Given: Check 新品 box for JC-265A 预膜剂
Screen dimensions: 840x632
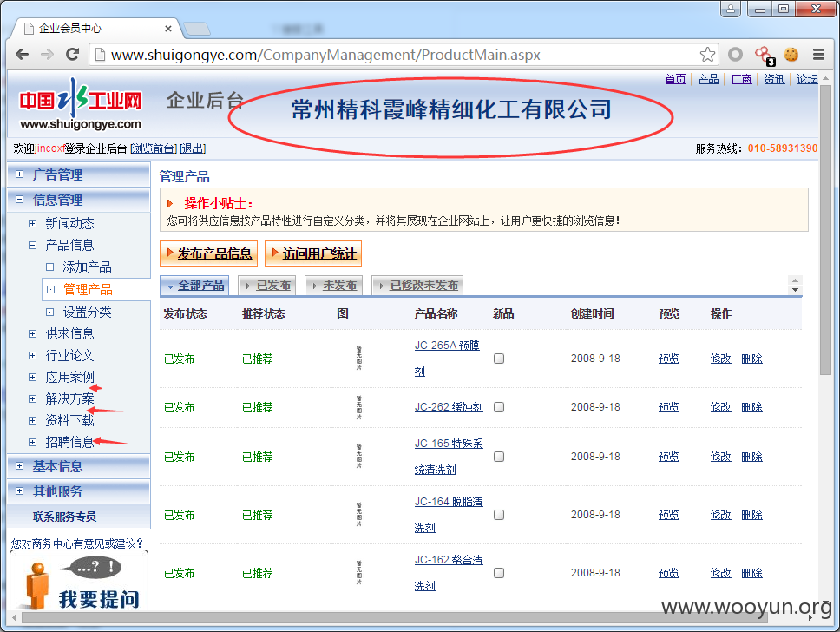Looking at the screenshot, I should point(499,359).
